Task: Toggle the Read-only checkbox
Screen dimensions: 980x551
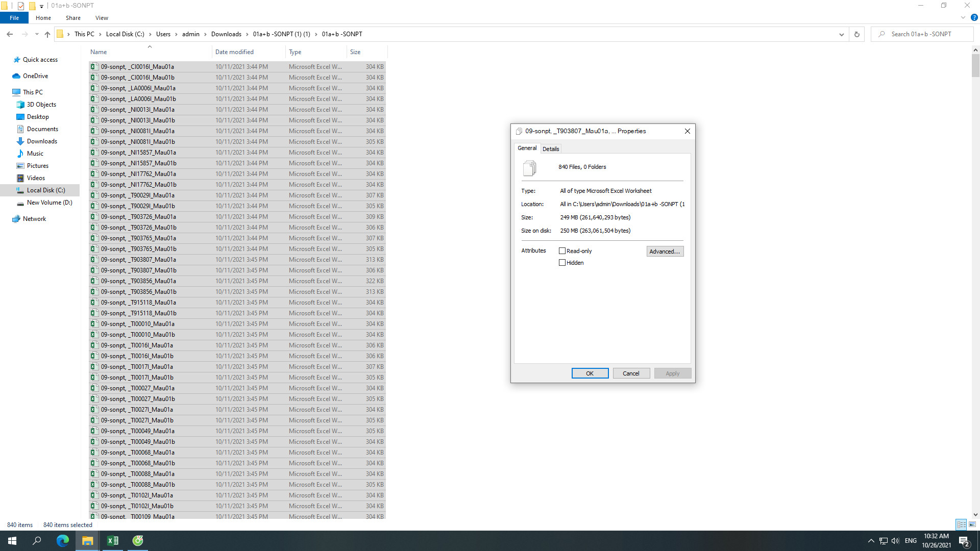Action: pyautogui.click(x=562, y=251)
